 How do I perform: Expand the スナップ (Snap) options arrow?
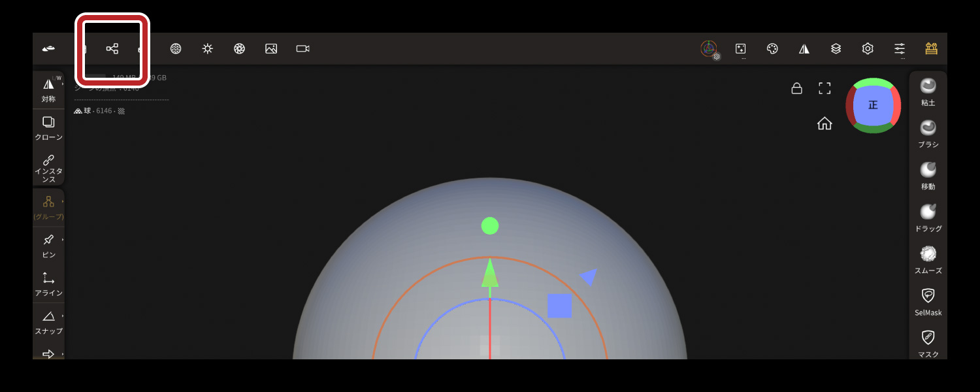coord(63,316)
